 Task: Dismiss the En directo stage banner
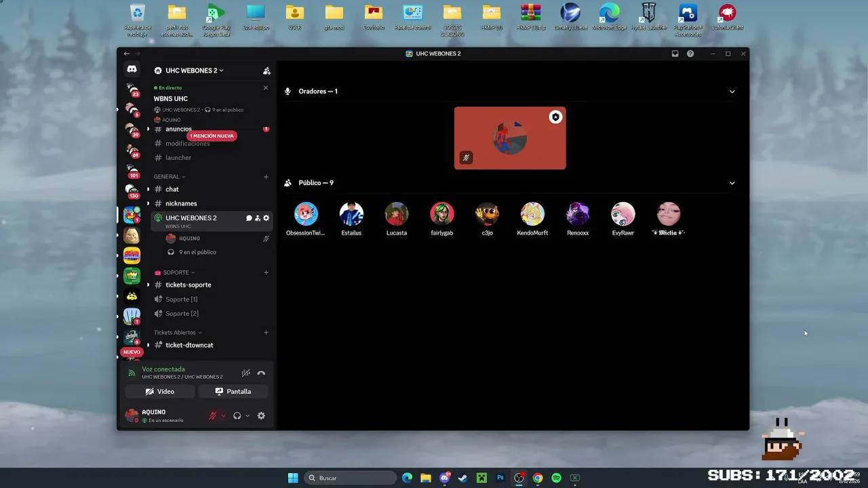266,87
